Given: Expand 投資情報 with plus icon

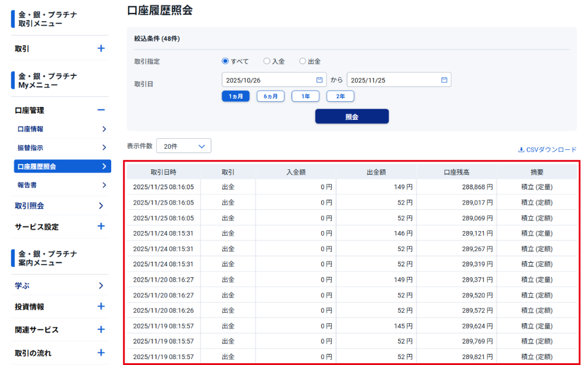Looking at the screenshot, I should (101, 306).
